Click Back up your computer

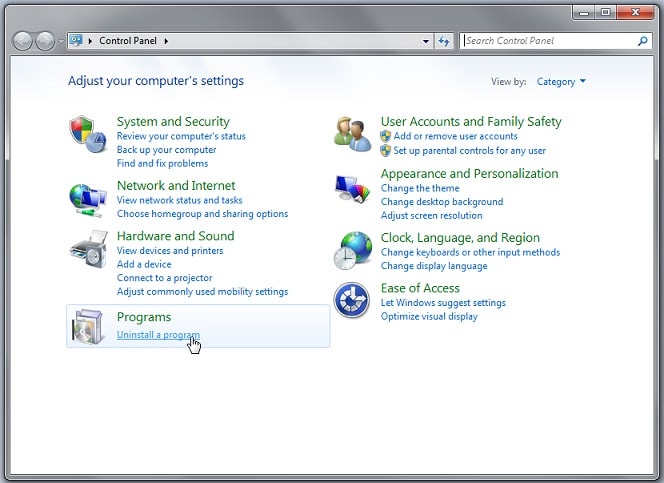166,150
